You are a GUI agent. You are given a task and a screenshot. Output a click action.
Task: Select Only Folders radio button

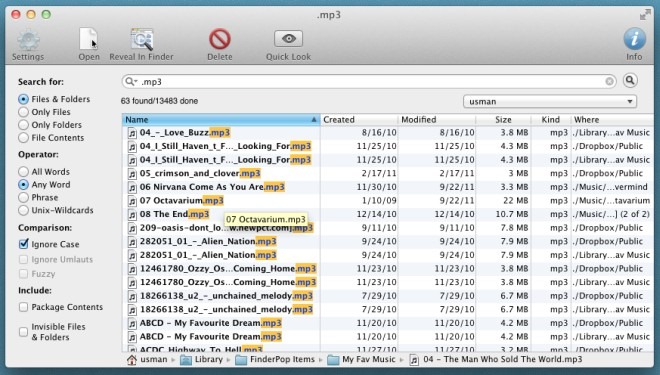(x=24, y=125)
